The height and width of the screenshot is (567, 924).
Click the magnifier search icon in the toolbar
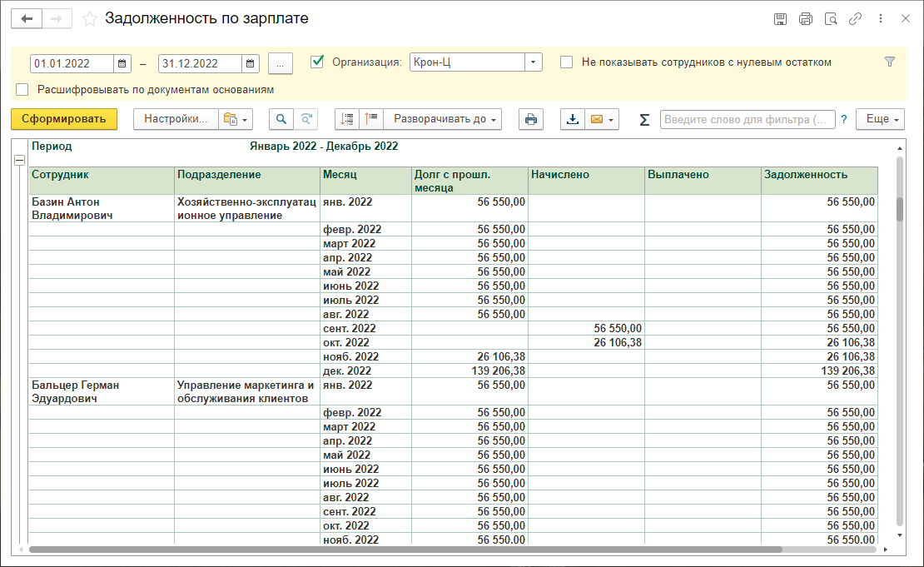[x=281, y=119]
